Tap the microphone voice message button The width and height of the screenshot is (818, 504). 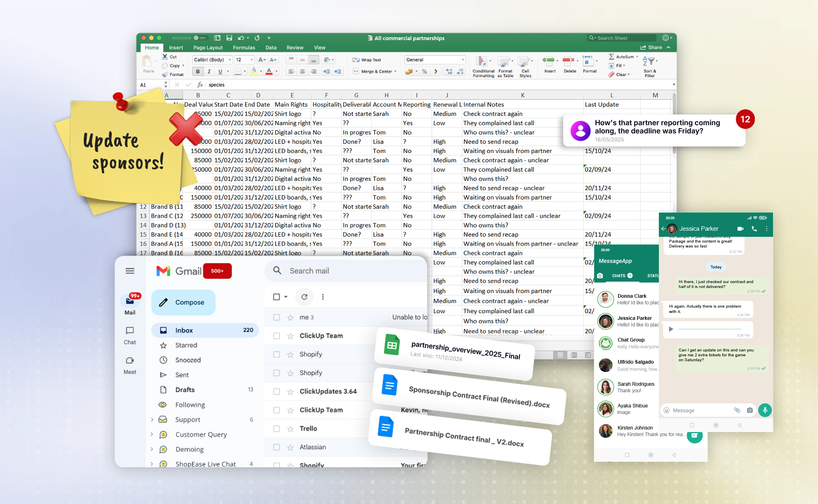coord(765,410)
